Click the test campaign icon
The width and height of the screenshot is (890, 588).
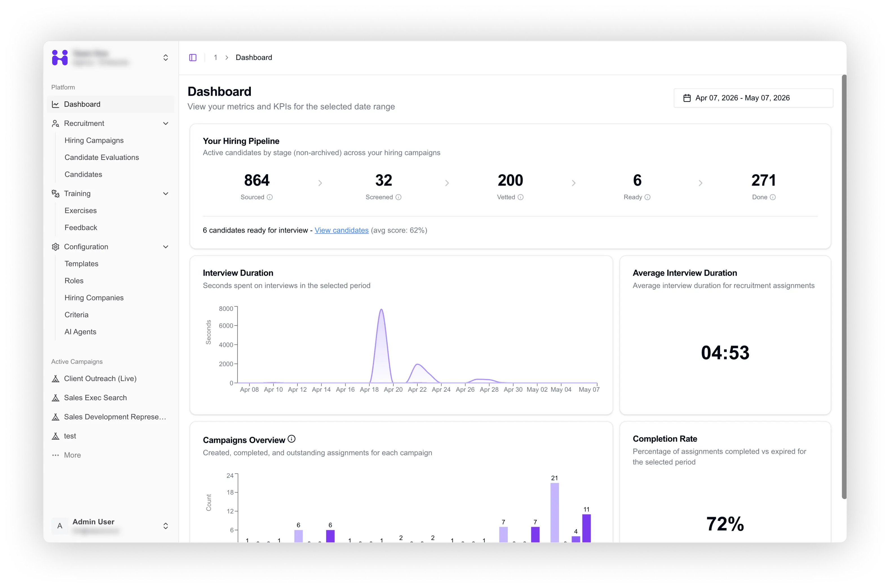pyautogui.click(x=56, y=436)
